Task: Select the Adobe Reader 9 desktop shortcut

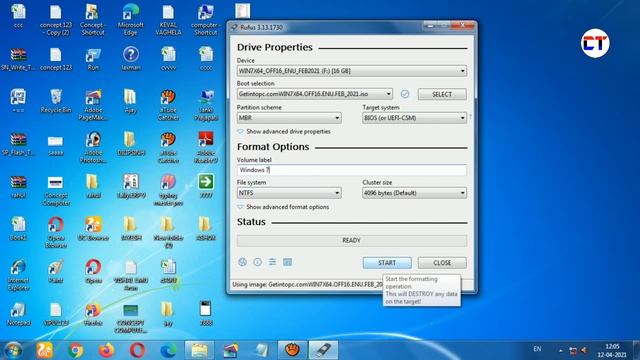Action: click(206, 147)
